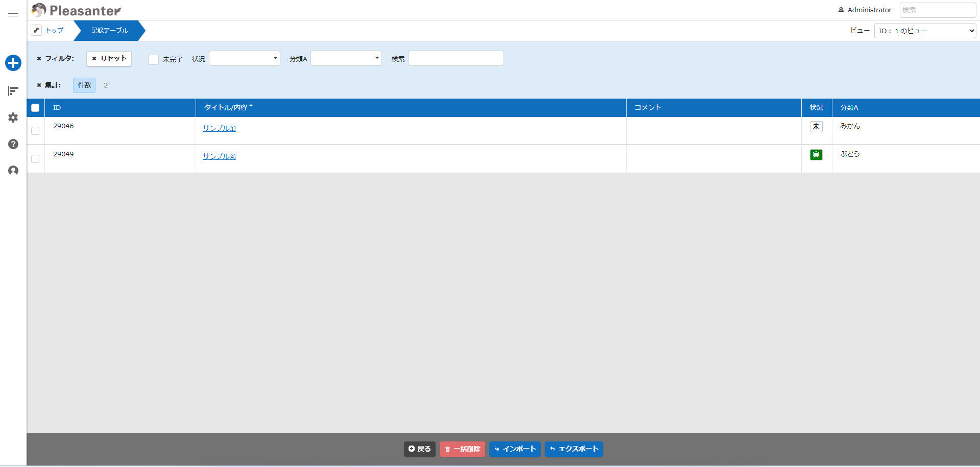
Task: Open the view mode sidebar icon
Action: [x=13, y=91]
